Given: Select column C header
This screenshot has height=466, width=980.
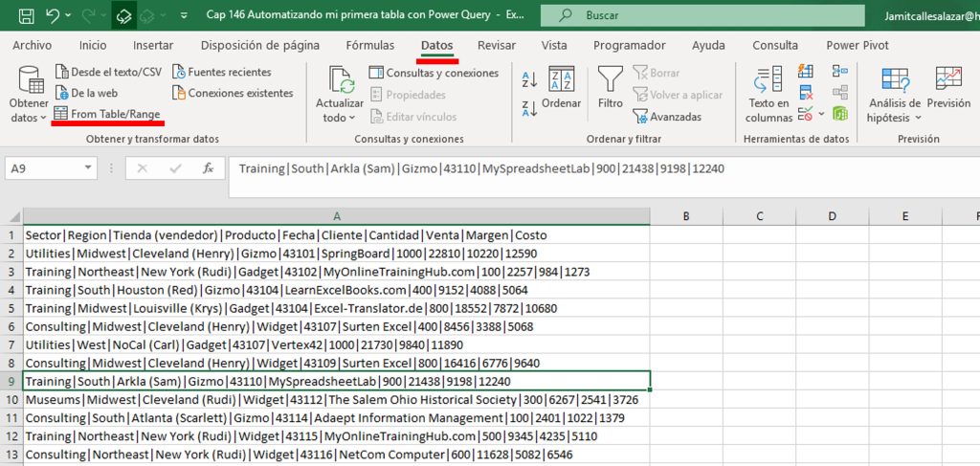Looking at the screenshot, I should point(759,217).
